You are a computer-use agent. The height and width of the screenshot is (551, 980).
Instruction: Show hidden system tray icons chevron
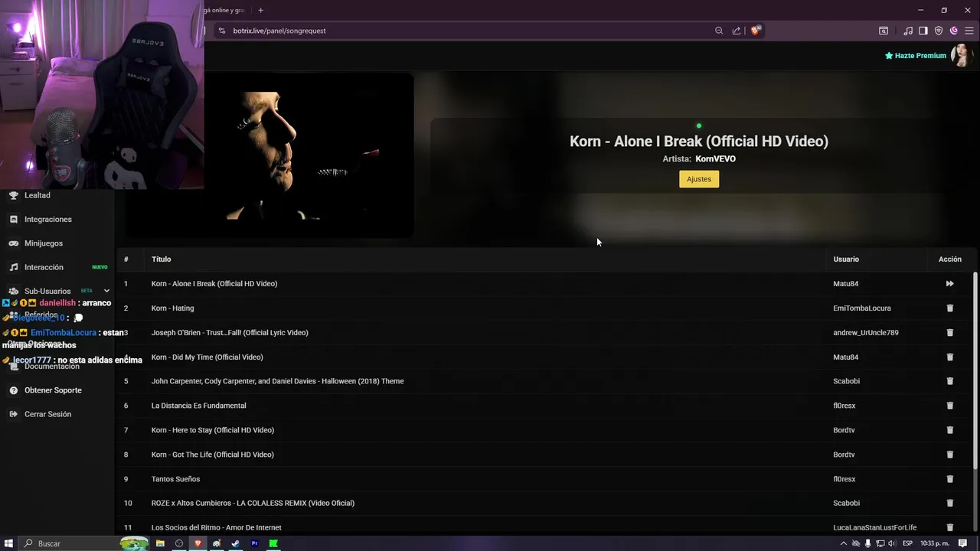pyautogui.click(x=844, y=543)
